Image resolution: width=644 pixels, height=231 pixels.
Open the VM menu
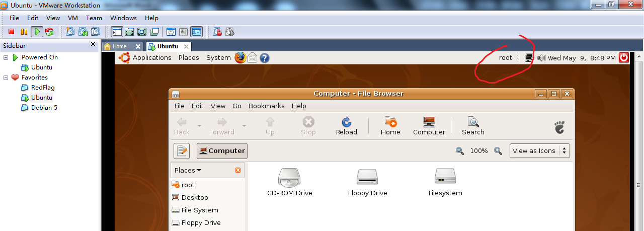click(73, 18)
